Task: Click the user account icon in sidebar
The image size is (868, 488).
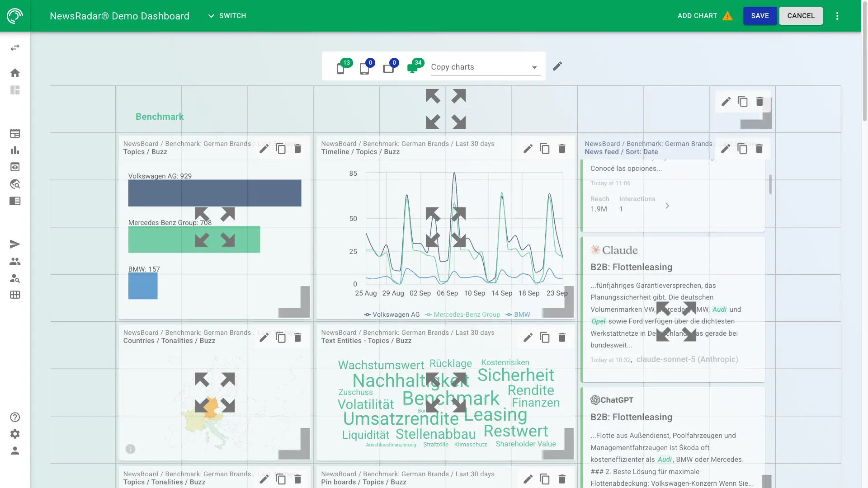Action: (x=15, y=450)
